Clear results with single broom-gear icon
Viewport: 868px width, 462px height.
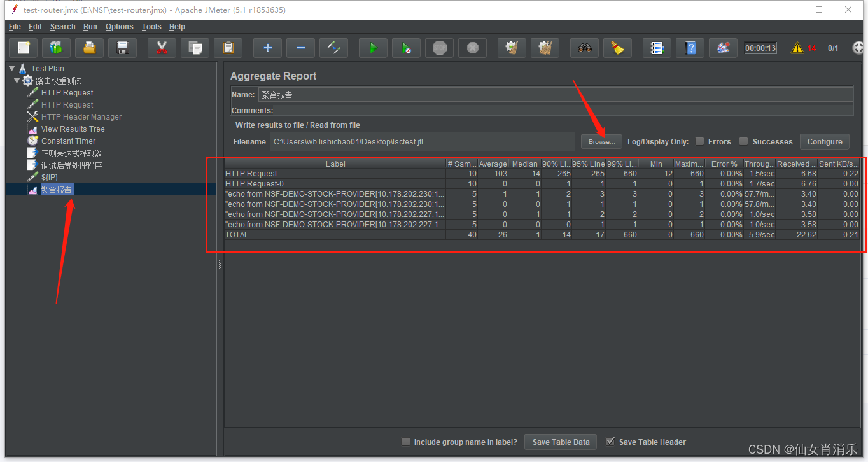512,48
